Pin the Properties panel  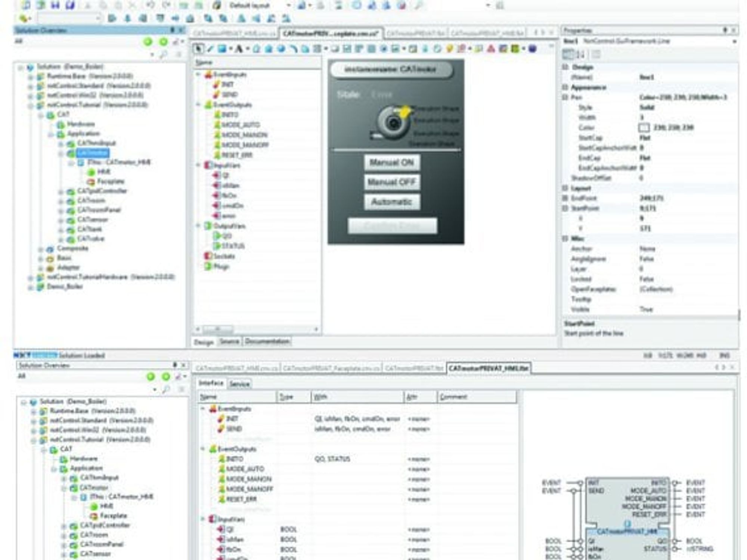pos(725,30)
